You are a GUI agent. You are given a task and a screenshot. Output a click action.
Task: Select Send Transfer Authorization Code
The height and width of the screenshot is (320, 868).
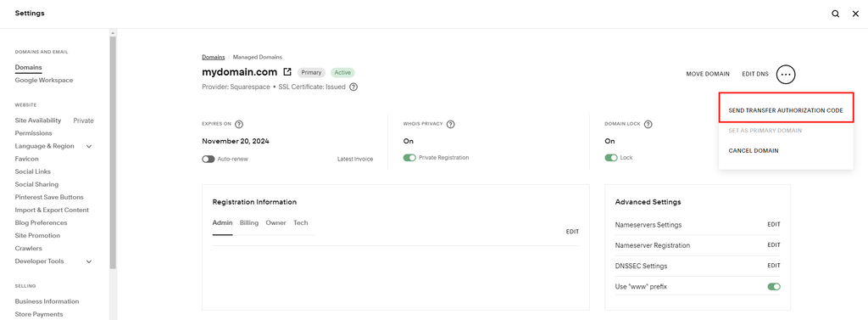[x=786, y=110]
